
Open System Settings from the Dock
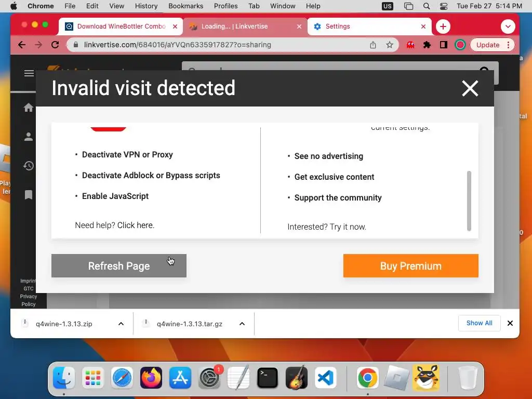click(209, 378)
